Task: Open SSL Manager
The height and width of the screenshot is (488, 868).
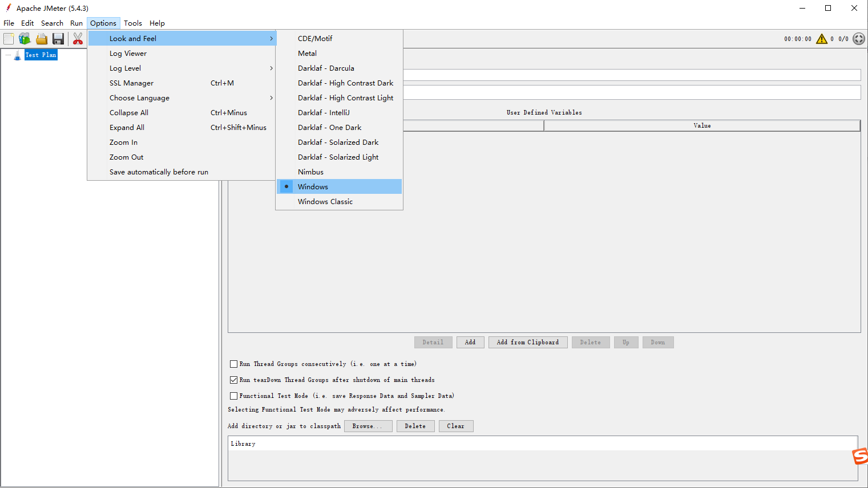Action: 182,83
